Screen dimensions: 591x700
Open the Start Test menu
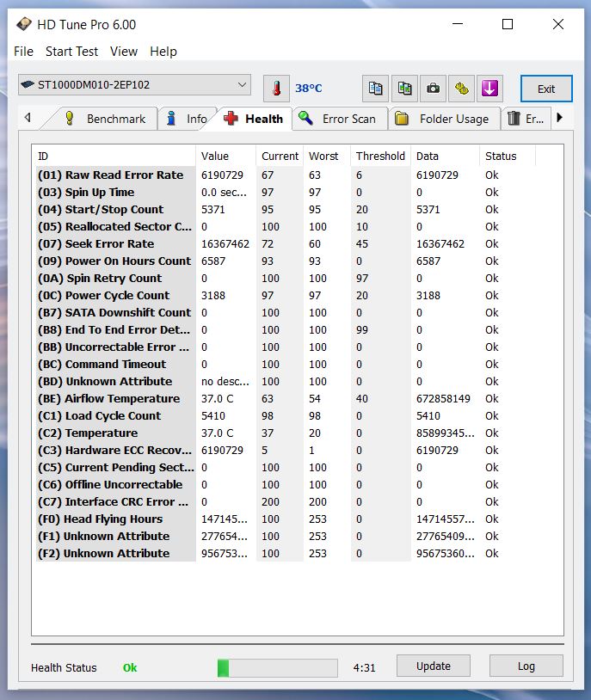point(71,52)
